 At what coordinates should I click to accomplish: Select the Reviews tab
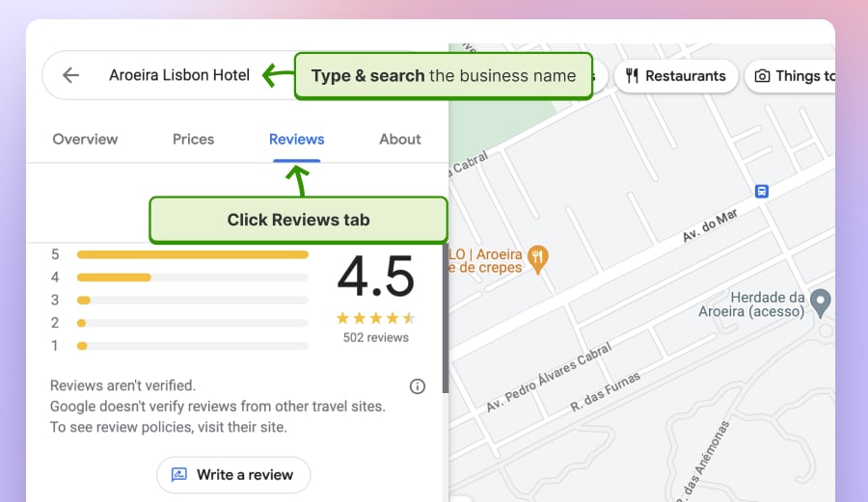pyautogui.click(x=296, y=139)
